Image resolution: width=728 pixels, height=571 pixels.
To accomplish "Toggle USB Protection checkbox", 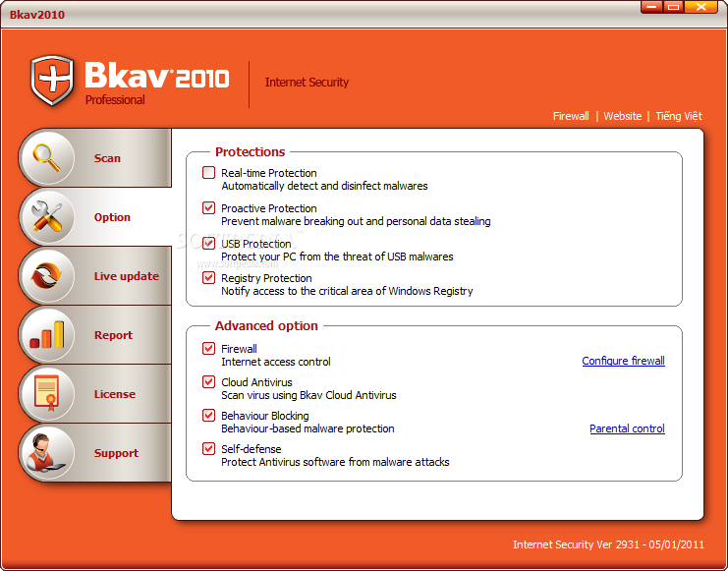I will coord(209,243).
